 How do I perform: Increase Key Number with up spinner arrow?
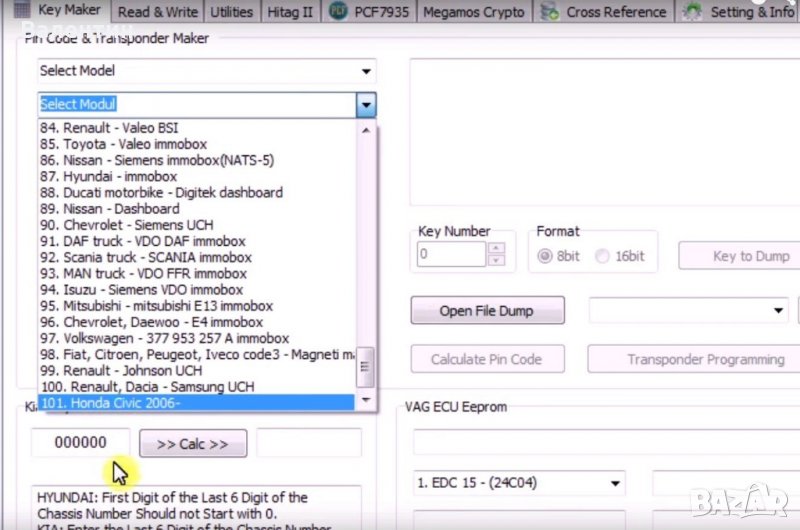pos(497,248)
